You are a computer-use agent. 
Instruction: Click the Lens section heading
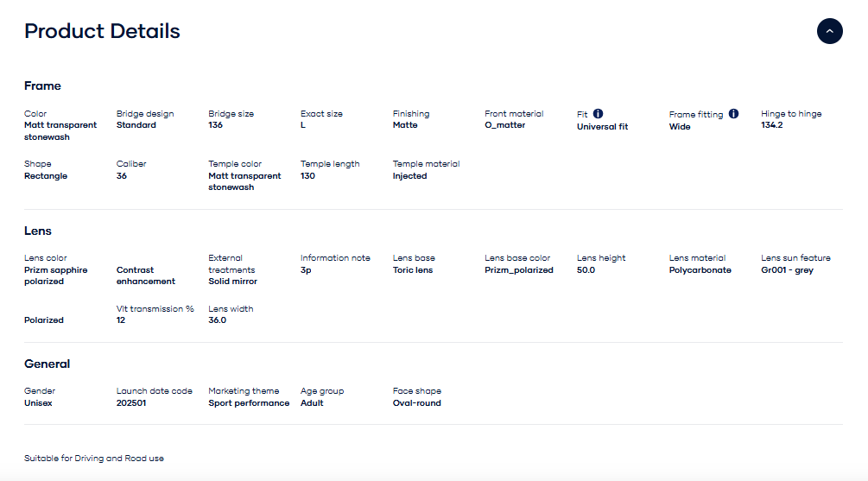point(38,231)
